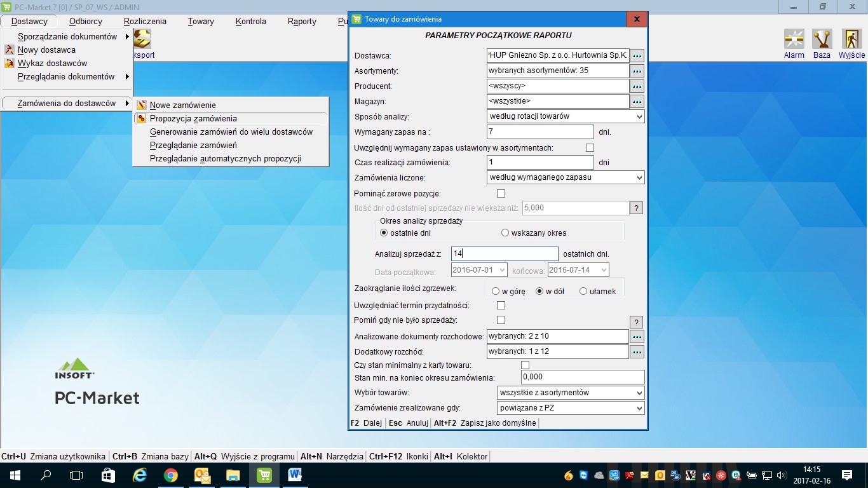This screenshot has height=488, width=868.
Task: Open the volume speaker tray icon
Action: click(x=780, y=475)
